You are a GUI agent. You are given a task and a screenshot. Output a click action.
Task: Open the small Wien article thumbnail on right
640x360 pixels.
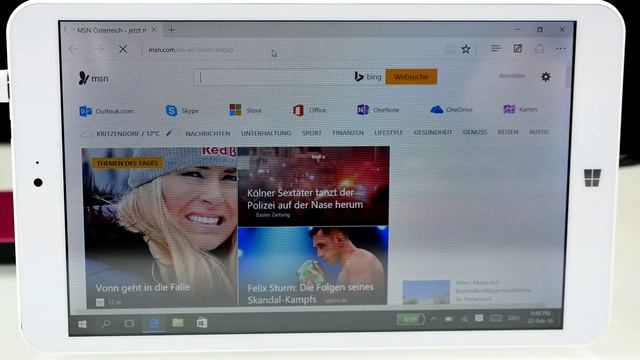(426, 291)
